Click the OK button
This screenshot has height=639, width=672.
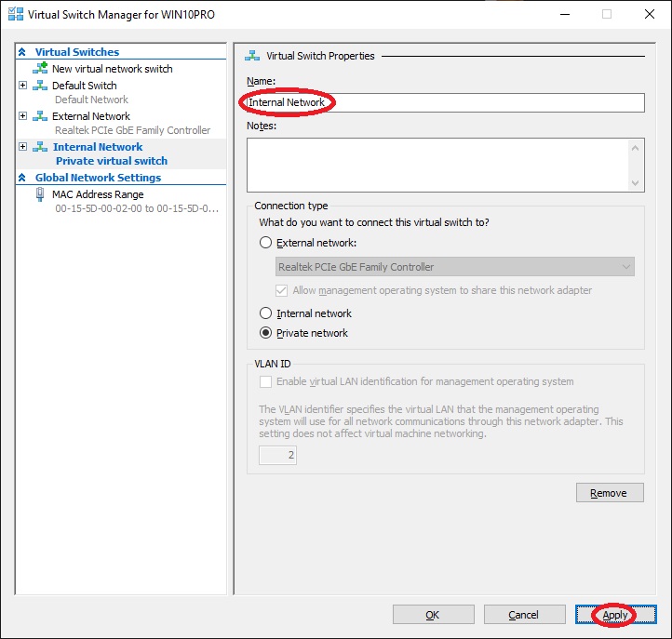coord(434,615)
